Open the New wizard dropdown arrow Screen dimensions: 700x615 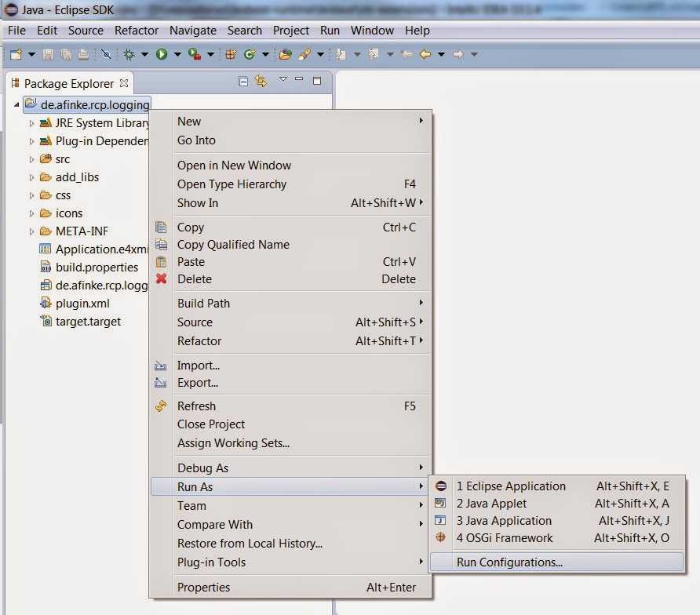(31, 54)
